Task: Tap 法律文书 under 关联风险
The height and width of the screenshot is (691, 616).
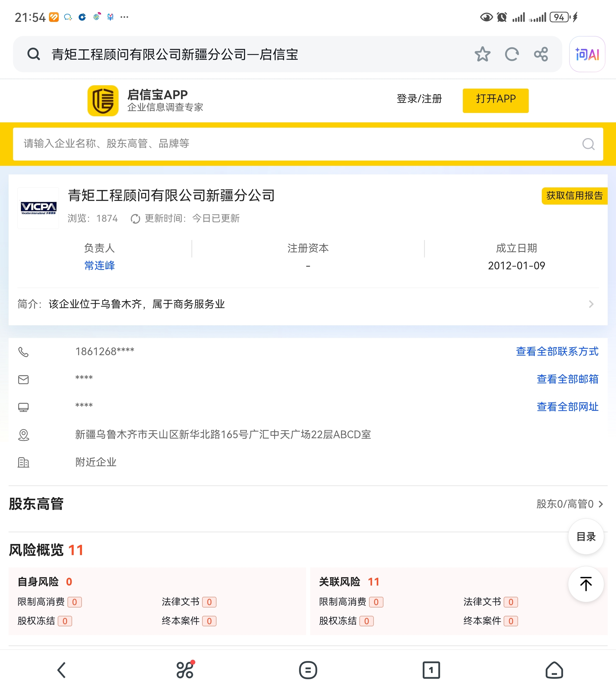Action: coord(491,602)
